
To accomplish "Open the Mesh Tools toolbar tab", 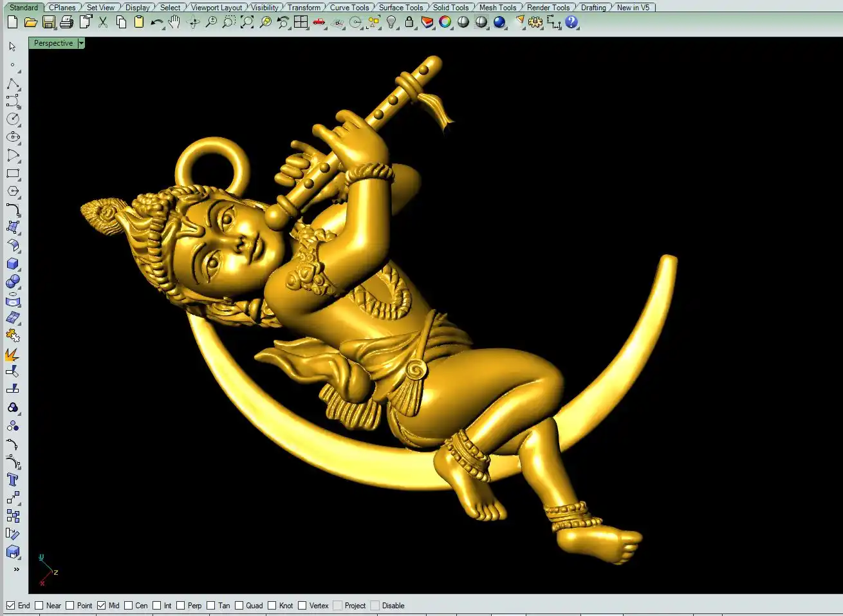I will [x=497, y=8].
